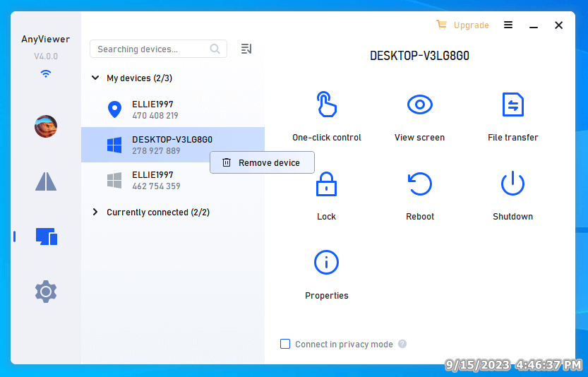The image size is (588, 377).
Task: Click the One-click control hand icon
Action: 326,104
